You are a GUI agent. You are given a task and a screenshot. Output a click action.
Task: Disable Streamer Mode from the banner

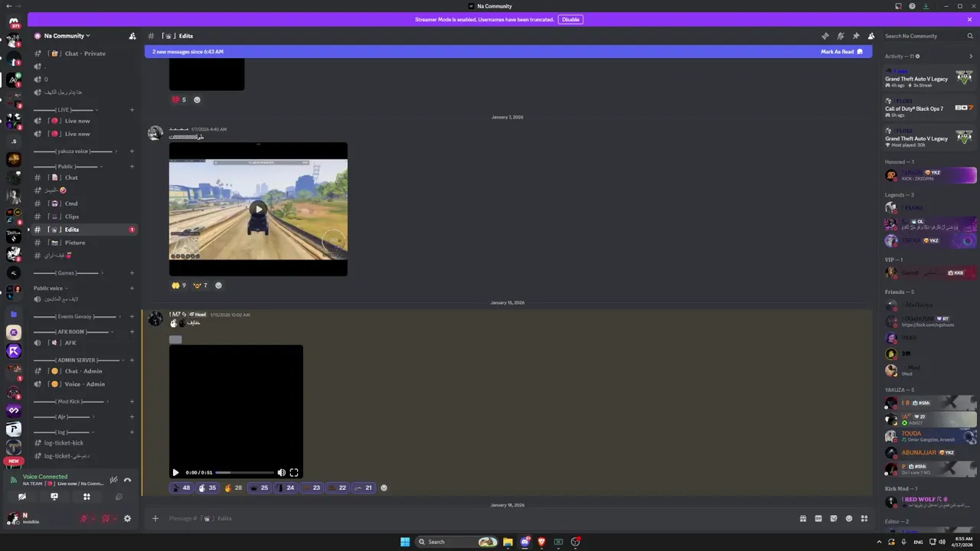point(570,19)
